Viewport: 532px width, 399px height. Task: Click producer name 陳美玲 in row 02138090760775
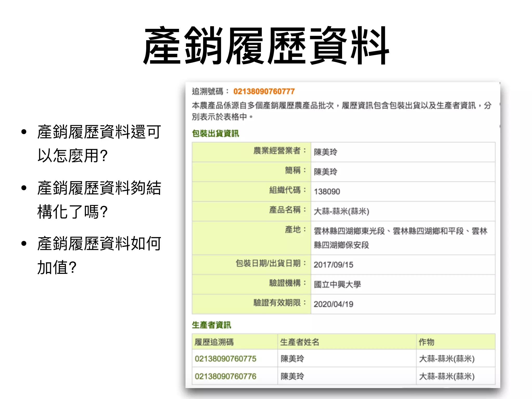[x=292, y=359]
